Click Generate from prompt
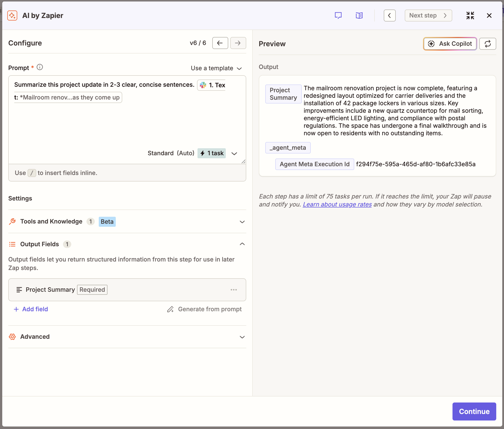 click(x=204, y=309)
